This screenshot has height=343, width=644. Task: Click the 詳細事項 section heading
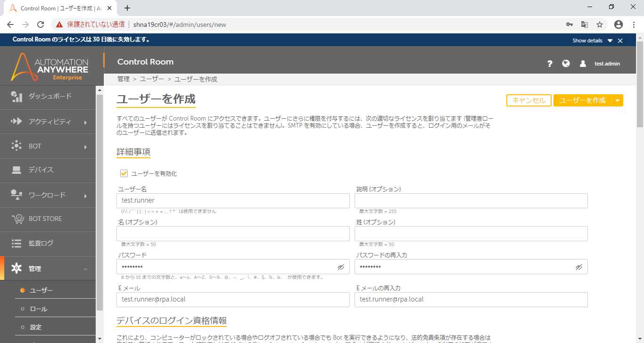point(133,152)
